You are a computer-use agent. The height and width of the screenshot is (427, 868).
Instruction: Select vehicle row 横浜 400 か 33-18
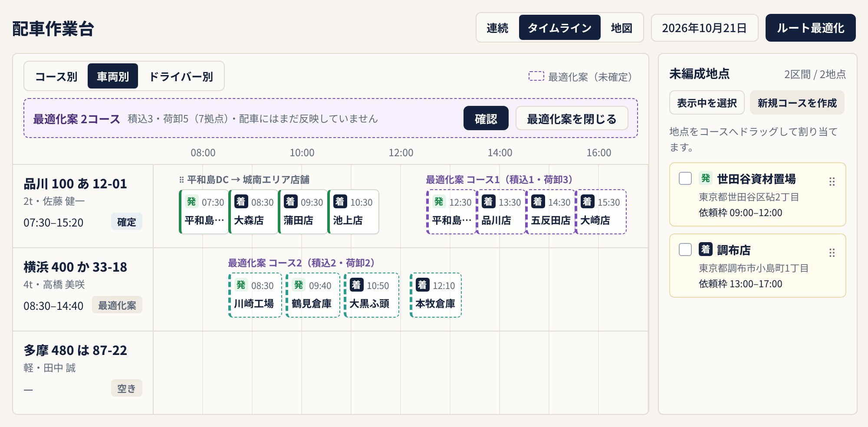[x=83, y=289]
